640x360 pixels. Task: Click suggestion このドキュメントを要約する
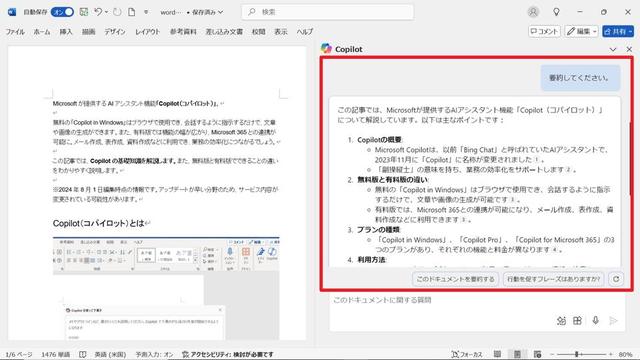pyautogui.click(x=455, y=279)
